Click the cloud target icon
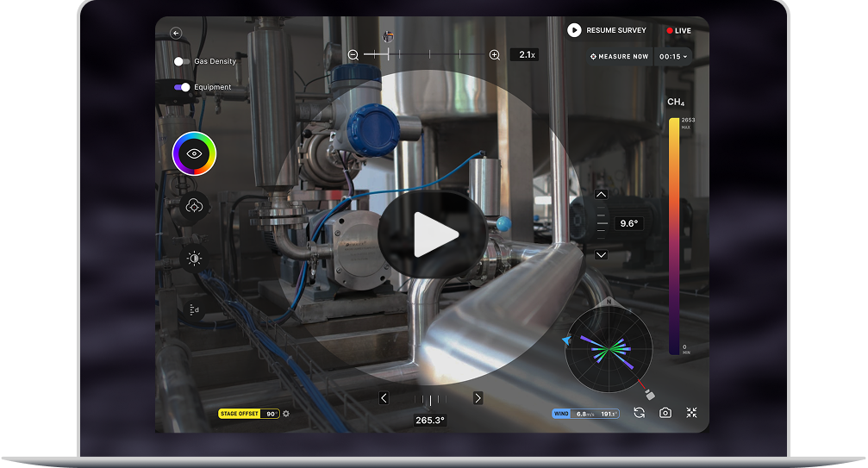 click(195, 206)
